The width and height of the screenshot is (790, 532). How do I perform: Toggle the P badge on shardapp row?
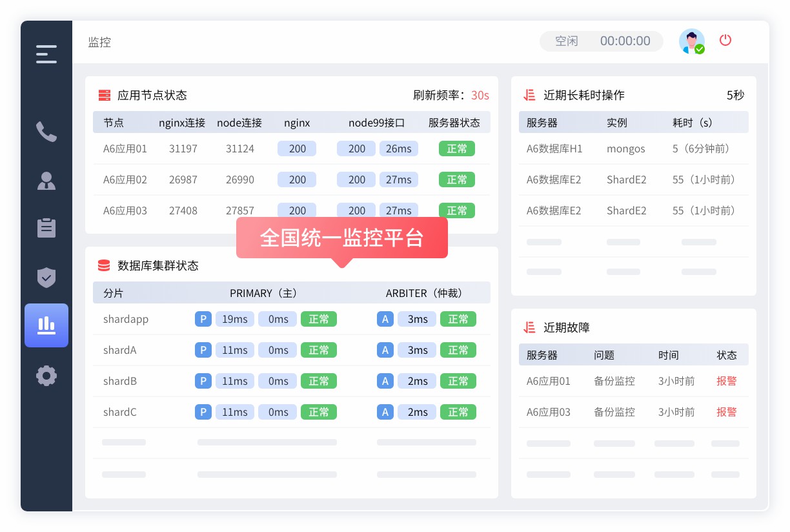tap(203, 319)
